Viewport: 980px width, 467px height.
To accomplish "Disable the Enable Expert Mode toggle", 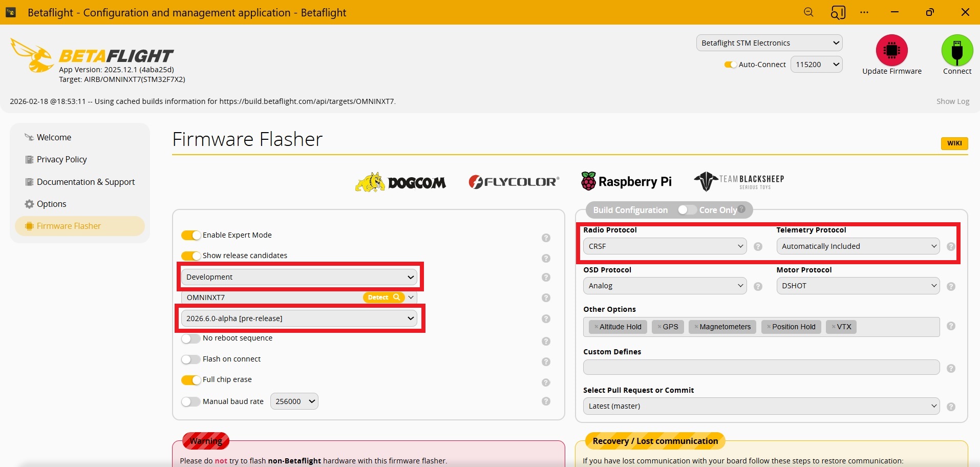I will (190, 235).
